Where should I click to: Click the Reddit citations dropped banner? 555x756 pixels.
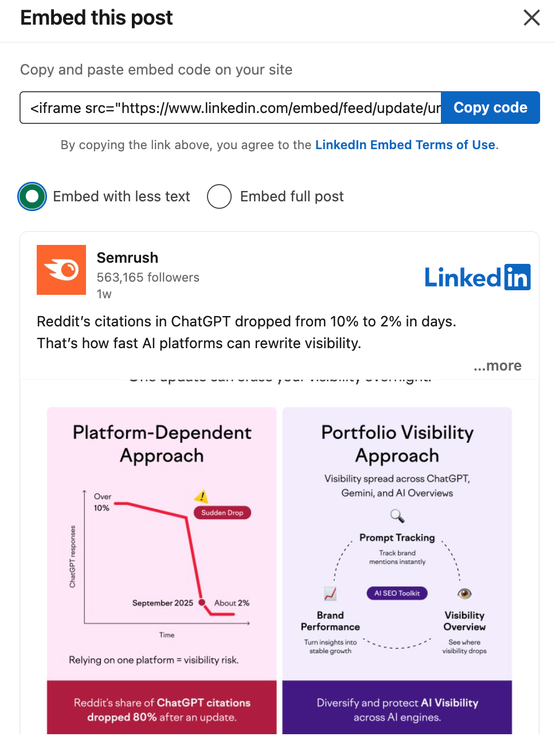162,709
